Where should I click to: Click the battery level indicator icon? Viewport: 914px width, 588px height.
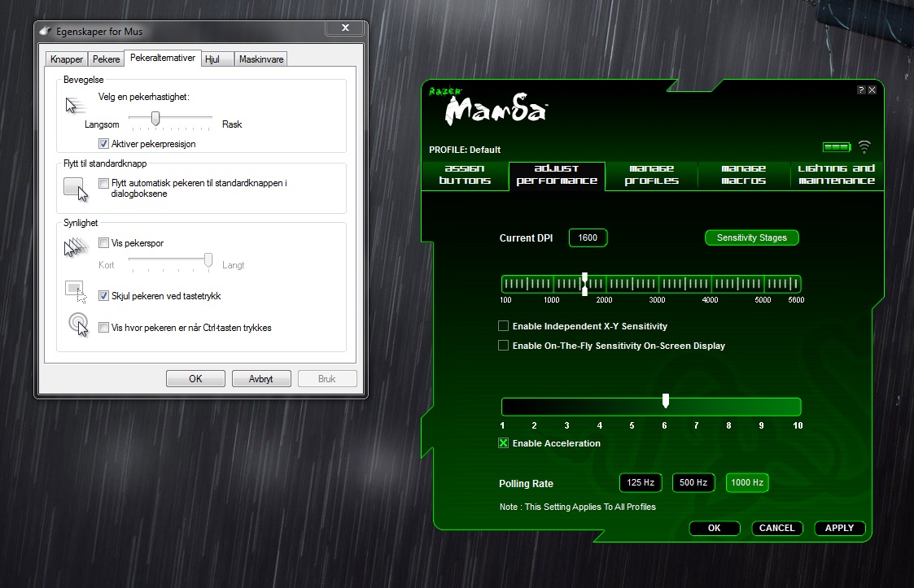coord(837,147)
